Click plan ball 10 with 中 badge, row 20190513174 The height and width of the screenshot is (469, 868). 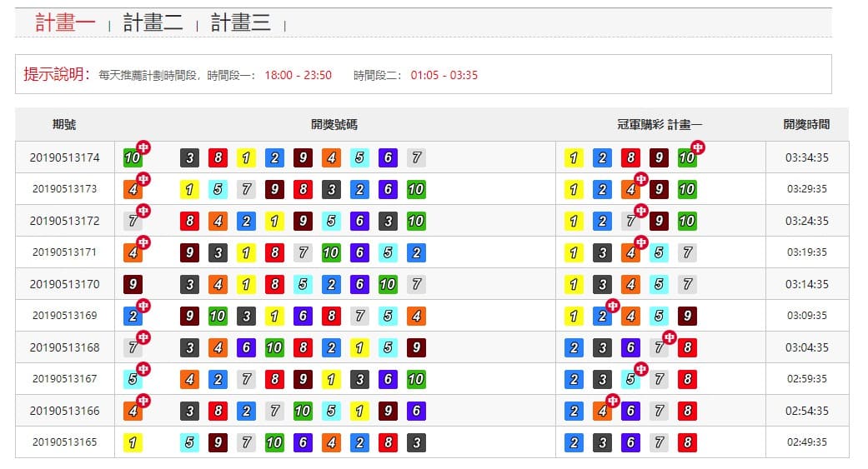pyautogui.click(x=687, y=157)
